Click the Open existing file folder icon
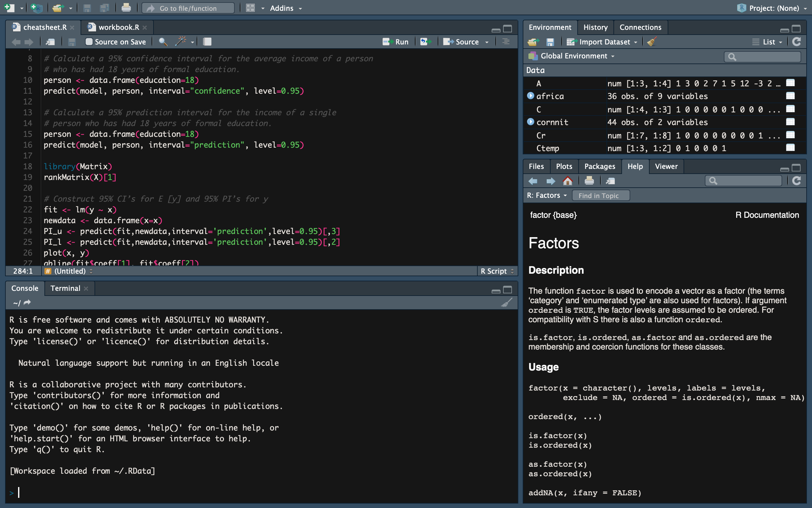This screenshot has height=508, width=812. tap(58, 8)
